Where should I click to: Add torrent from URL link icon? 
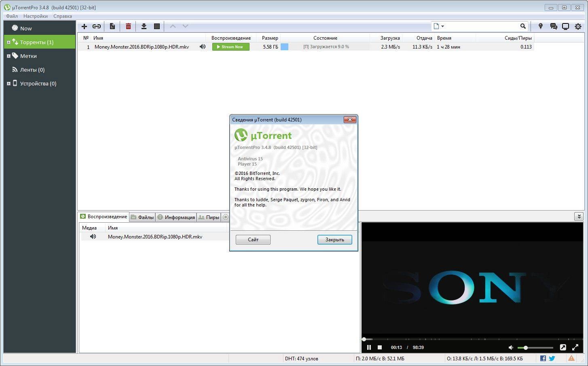[x=97, y=26]
